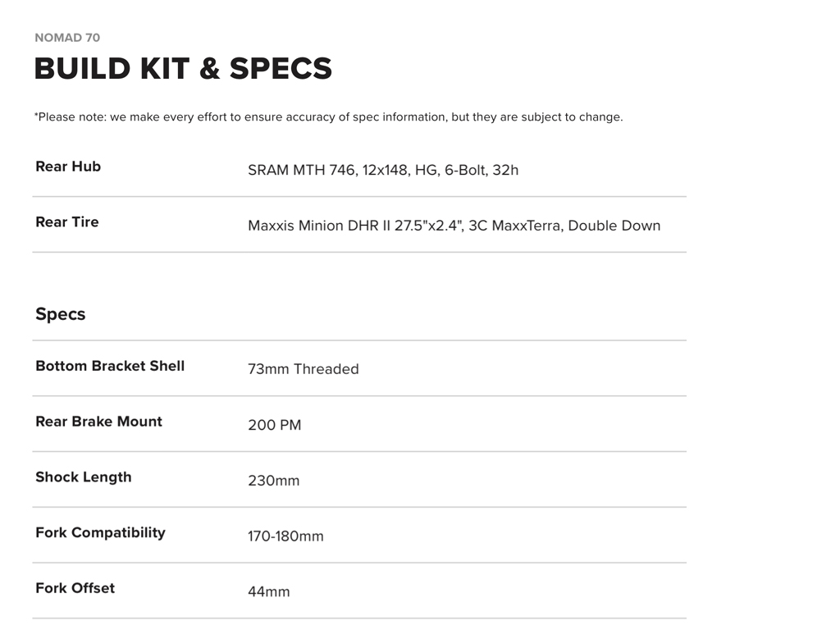Click the Double Down casing text

614,226
